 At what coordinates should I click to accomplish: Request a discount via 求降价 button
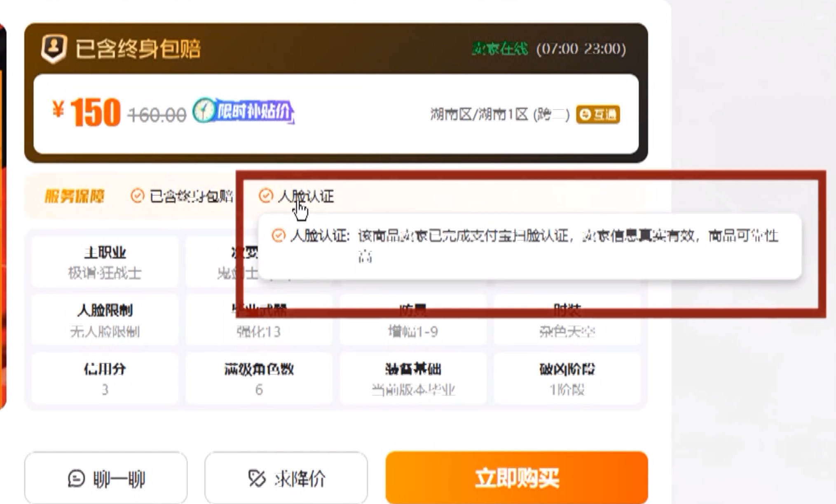tap(286, 478)
